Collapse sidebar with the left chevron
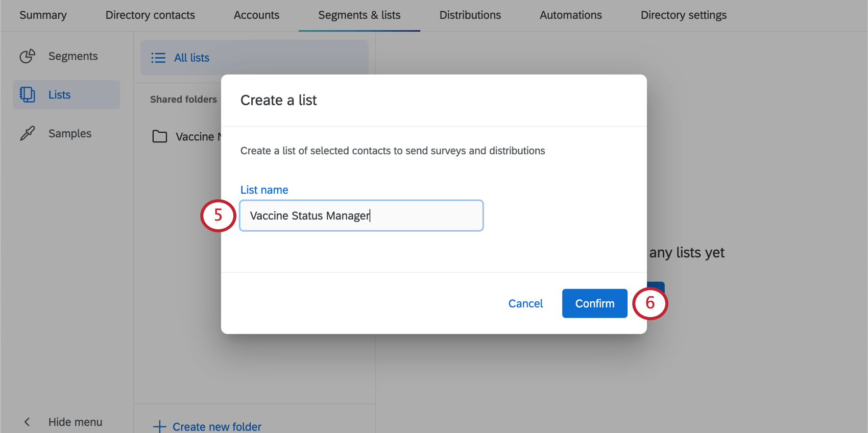Screen dimensions: 868x433 point(27,422)
